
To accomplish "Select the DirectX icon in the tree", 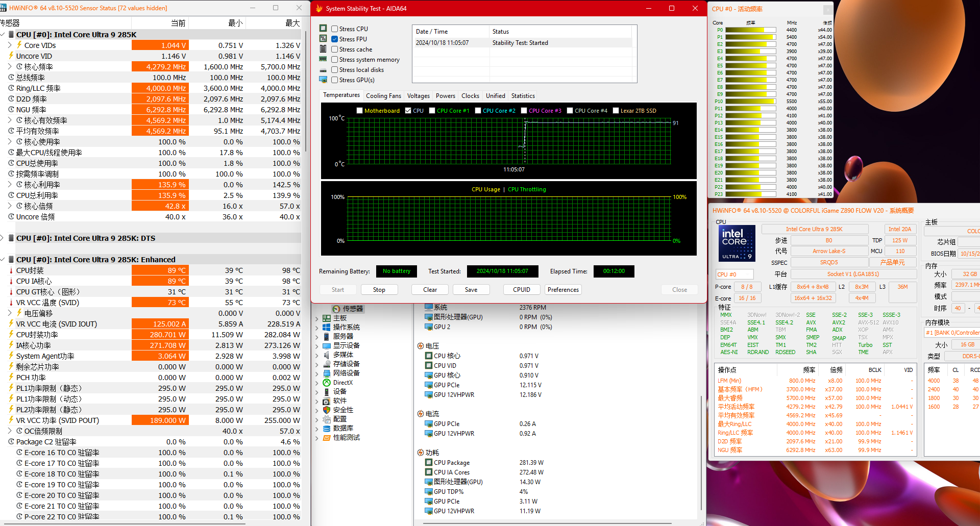I will point(327,383).
